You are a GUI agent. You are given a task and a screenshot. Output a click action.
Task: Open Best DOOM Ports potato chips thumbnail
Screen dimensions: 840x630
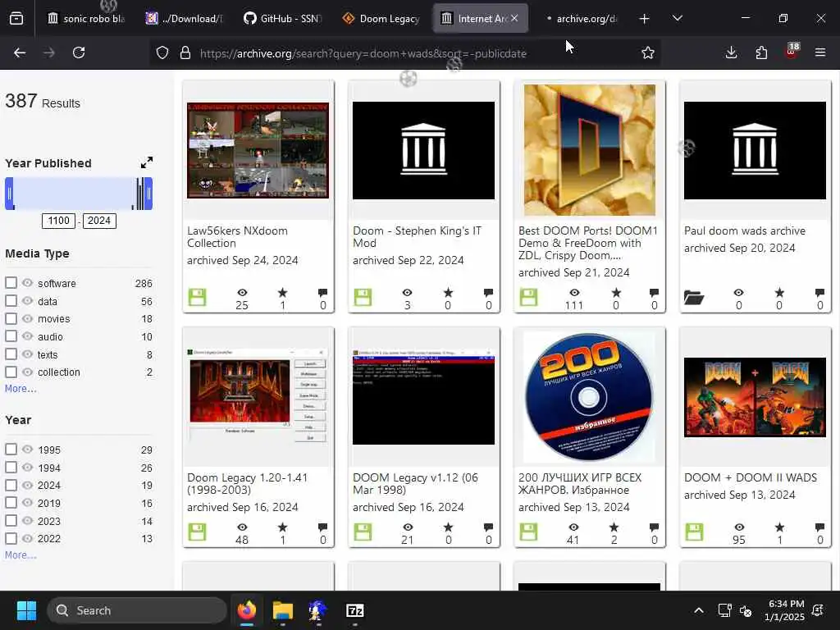coord(589,150)
